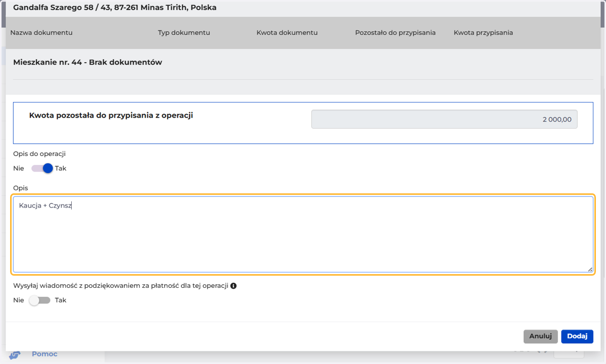The height and width of the screenshot is (364, 606).
Task: Click 'Nie' label next to the description toggle
Action: [x=19, y=168]
